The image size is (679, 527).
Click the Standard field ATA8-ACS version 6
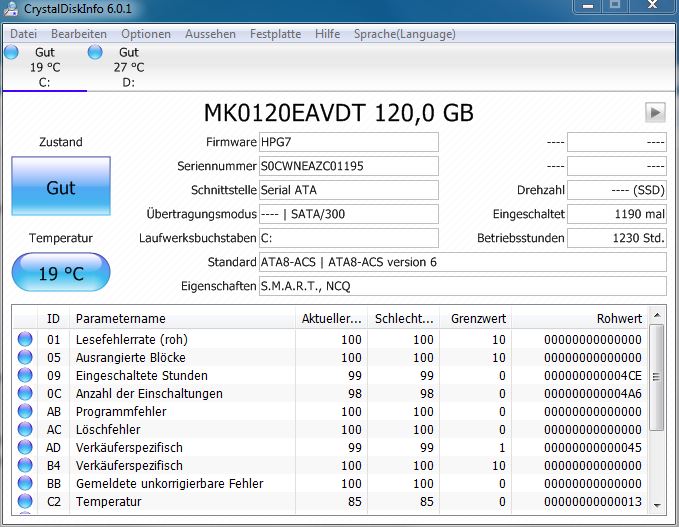462,262
